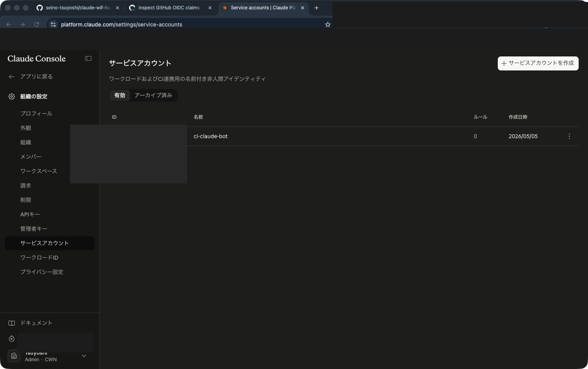588x369 pixels.
Task: Open メンバー in the settings sidebar
Action: tap(31, 157)
